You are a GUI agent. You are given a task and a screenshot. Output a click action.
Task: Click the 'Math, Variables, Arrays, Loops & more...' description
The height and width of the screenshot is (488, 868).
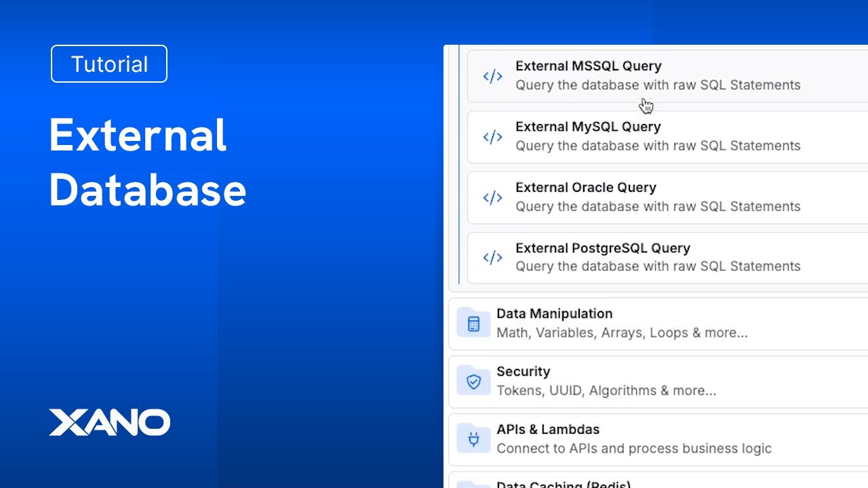click(622, 333)
